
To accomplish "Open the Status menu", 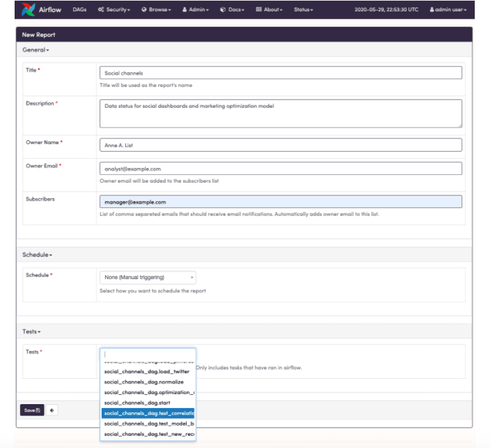I will [303, 10].
